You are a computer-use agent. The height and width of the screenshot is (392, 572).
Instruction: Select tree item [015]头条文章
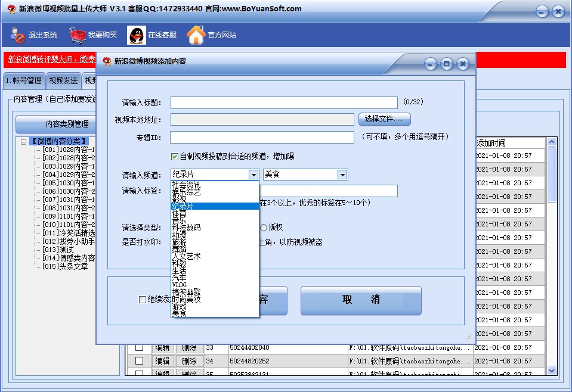coord(65,267)
